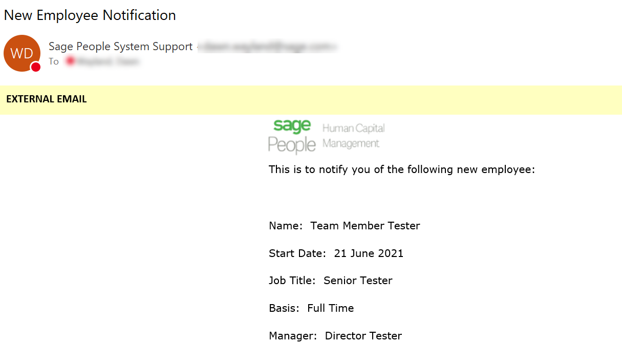The width and height of the screenshot is (622, 364).
Task: Click the start date 21 June 2021
Action: [x=369, y=253]
